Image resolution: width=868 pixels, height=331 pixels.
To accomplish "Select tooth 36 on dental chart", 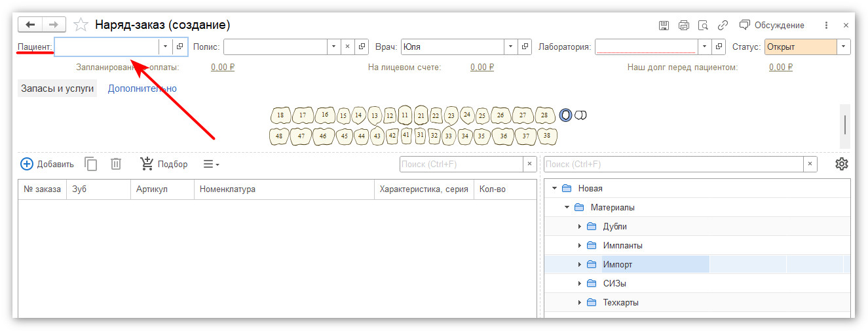I will [x=503, y=136].
